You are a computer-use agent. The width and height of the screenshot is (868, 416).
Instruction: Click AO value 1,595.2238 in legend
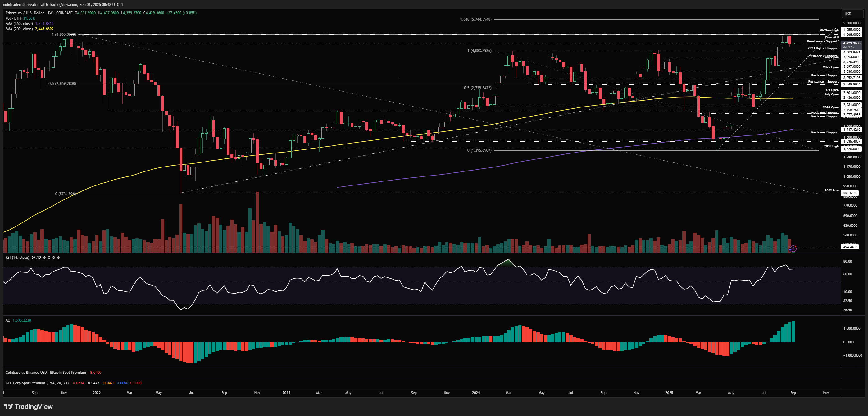coord(21,320)
